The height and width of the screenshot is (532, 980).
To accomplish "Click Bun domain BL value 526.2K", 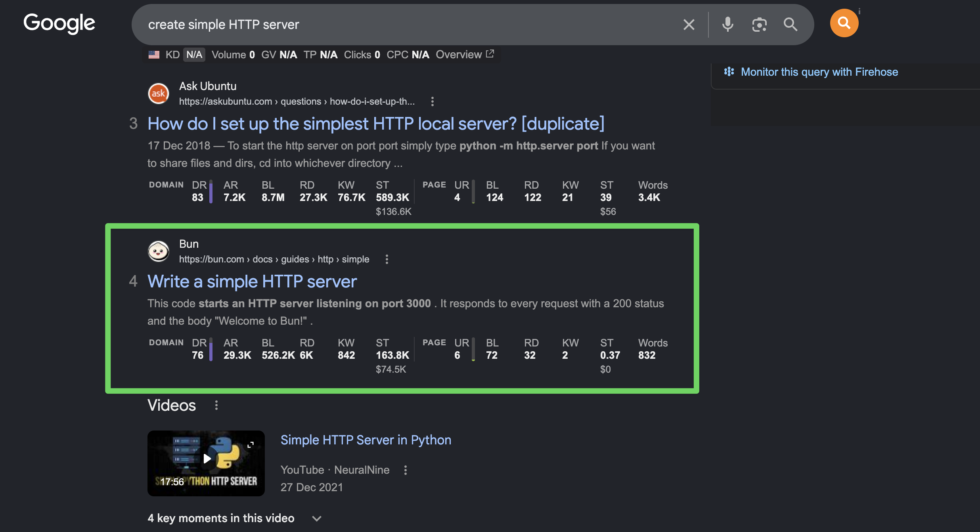I will pos(278,355).
